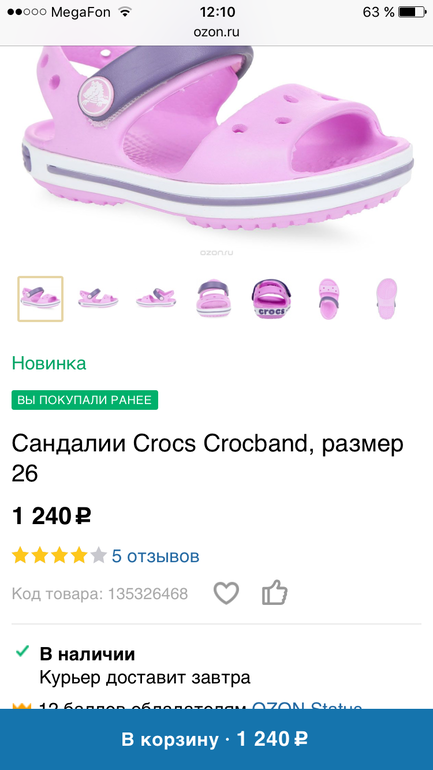Tap the star rating row
The height and width of the screenshot is (770, 433).
pyautogui.click(x=59, y=556)
